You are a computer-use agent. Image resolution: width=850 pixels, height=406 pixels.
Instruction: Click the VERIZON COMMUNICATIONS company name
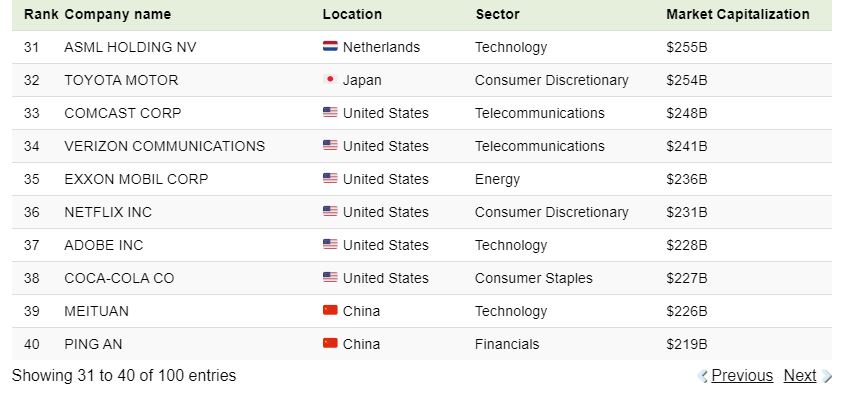164,146
